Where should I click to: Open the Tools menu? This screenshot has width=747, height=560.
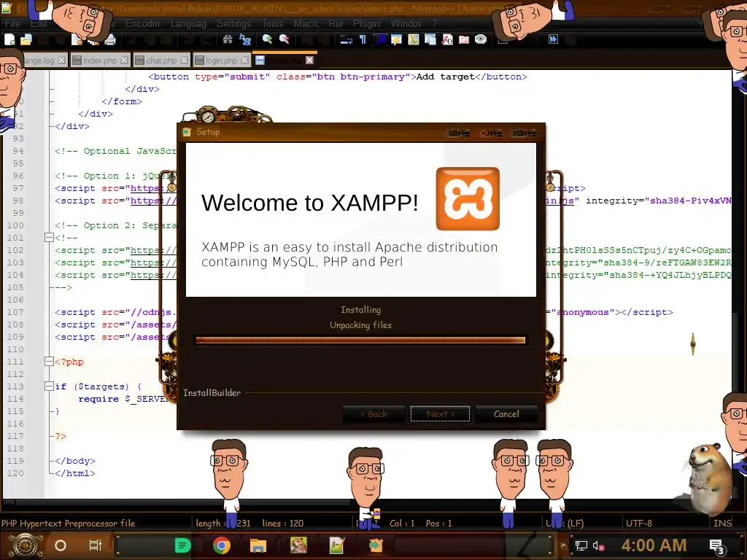pyautogui.click(x=273, y=23)
